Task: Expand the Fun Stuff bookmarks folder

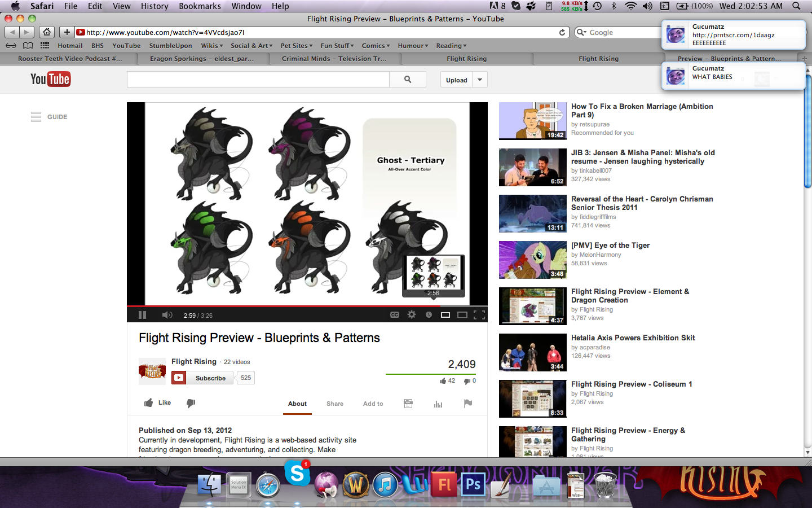Action: (337, 46)
